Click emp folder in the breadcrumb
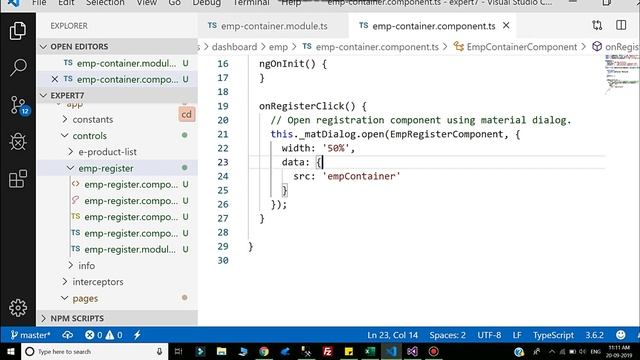The height and width of the screenshot is (360, 640). (x=278, y=47)
